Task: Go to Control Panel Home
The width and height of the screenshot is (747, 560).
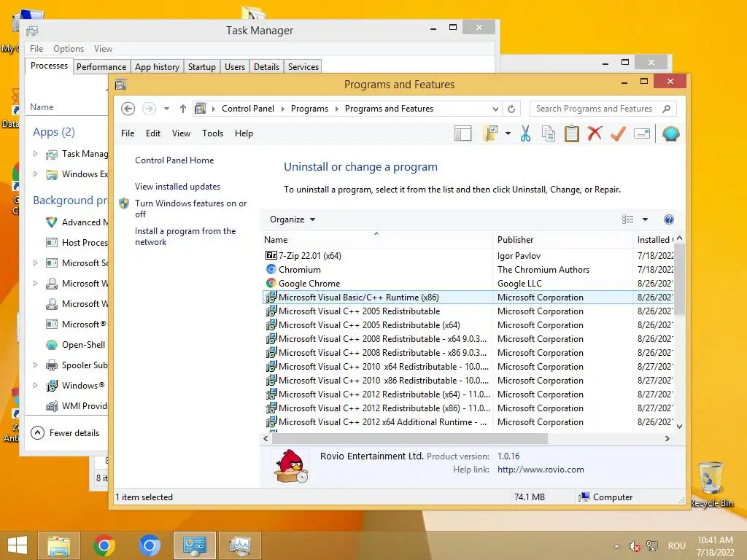Action: tap(174, 160)
